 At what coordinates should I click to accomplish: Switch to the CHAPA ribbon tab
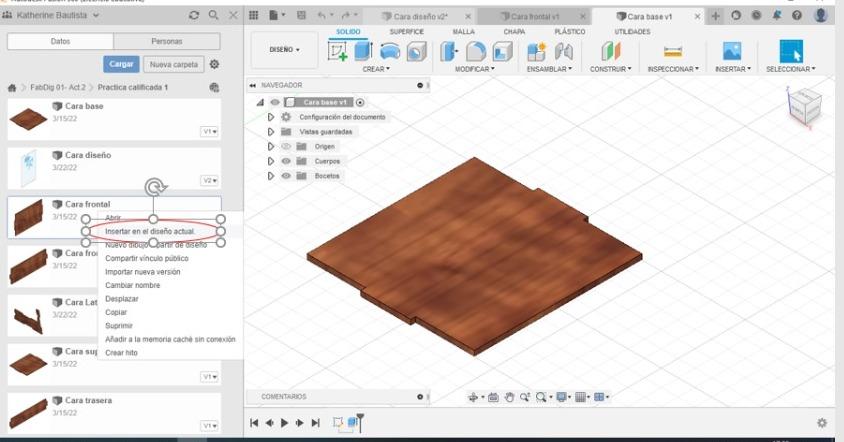[x=514, y=32]
